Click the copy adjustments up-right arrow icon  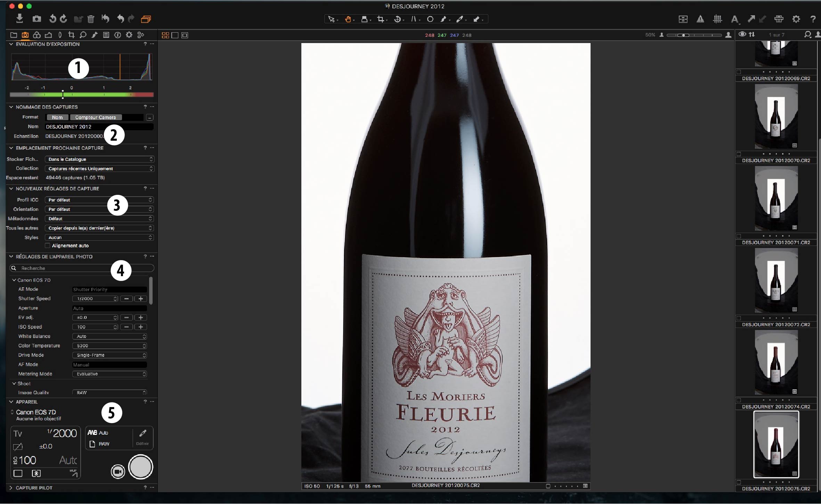point(751,19)
